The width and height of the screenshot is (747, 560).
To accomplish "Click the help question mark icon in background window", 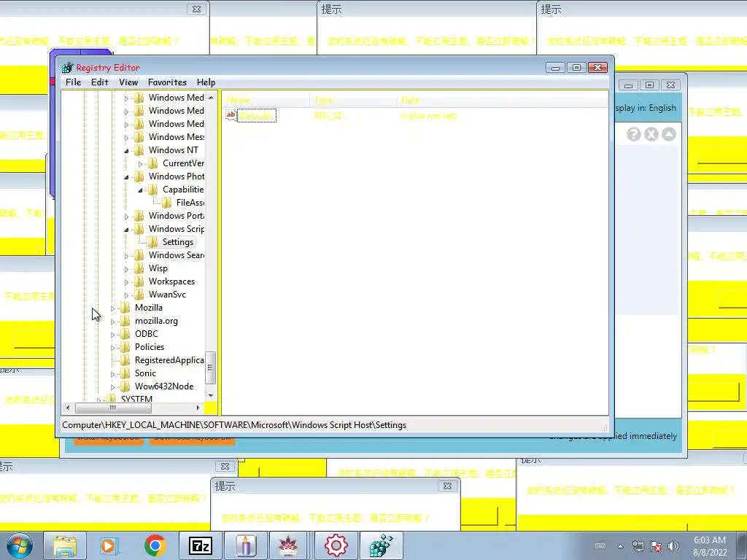I will (633, 134).
